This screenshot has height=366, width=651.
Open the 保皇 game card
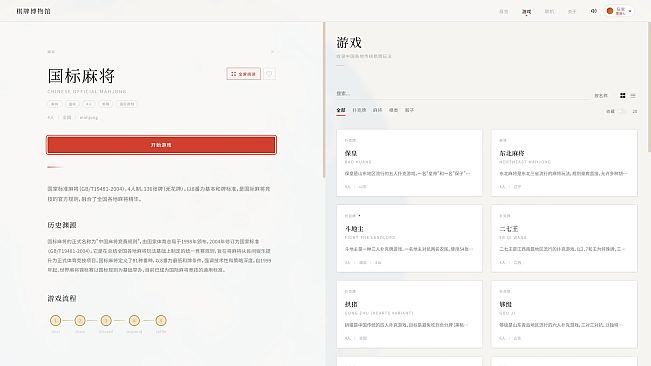click(409, 163)
